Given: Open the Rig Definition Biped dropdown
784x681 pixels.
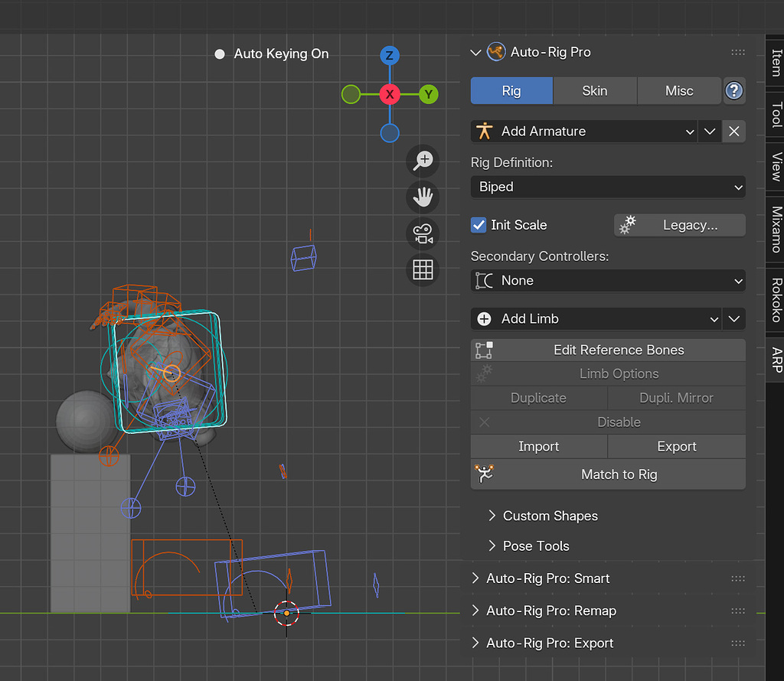Looking at the screenshot, I should (608, 187).
